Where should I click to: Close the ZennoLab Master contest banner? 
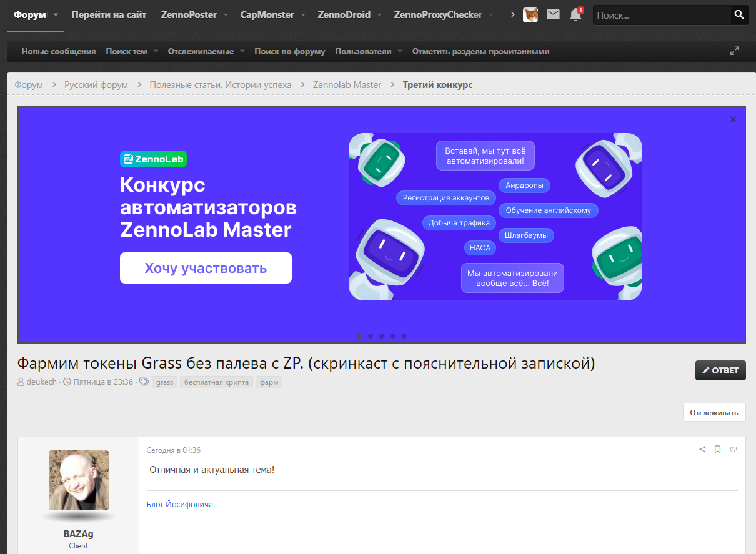tap(733, 119)
